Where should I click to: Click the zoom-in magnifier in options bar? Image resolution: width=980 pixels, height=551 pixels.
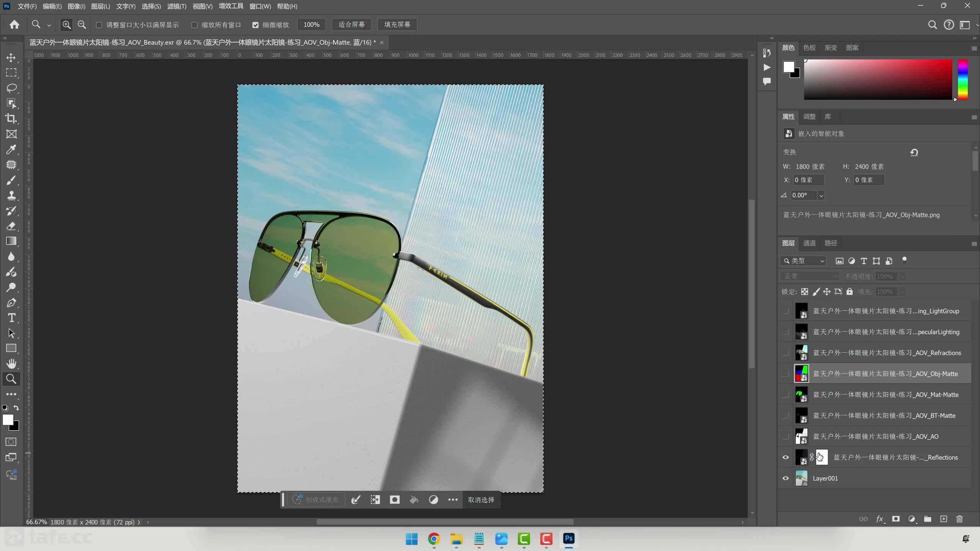tap(67, 25)
